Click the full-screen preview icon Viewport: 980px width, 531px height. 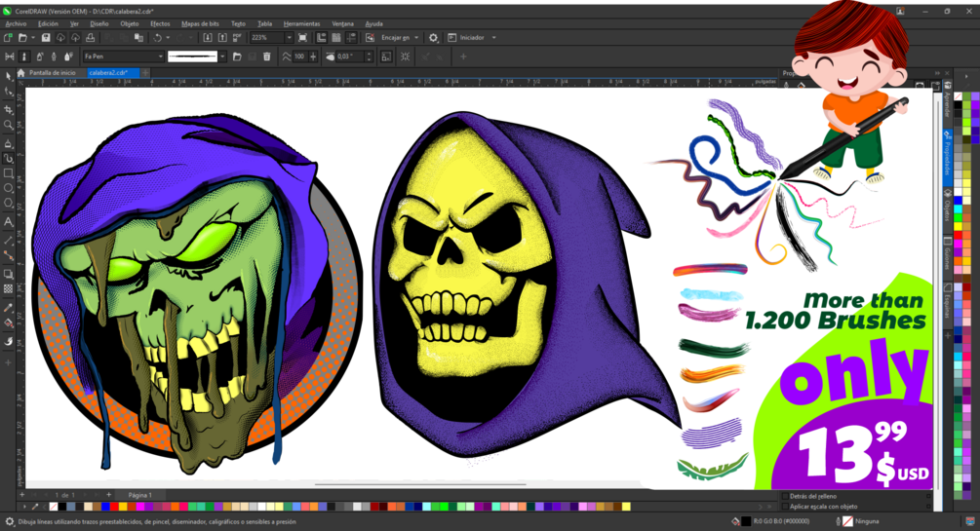[302, 38]
